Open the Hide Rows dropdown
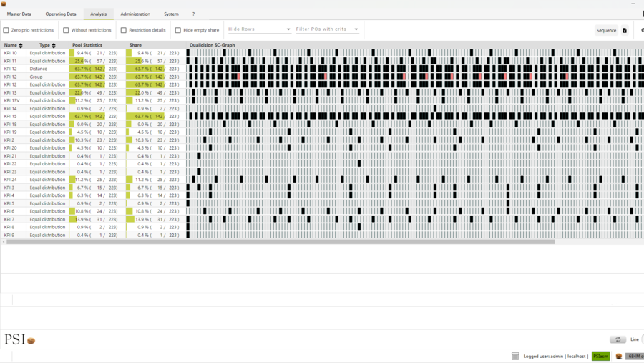This screenshot has width=644, height=363. click(259, 29)
